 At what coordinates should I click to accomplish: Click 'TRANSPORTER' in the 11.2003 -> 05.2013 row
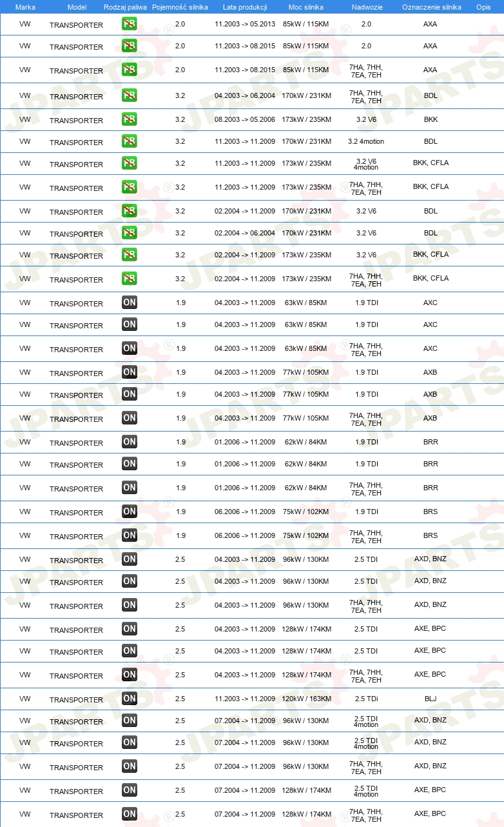tap(76, 25)
